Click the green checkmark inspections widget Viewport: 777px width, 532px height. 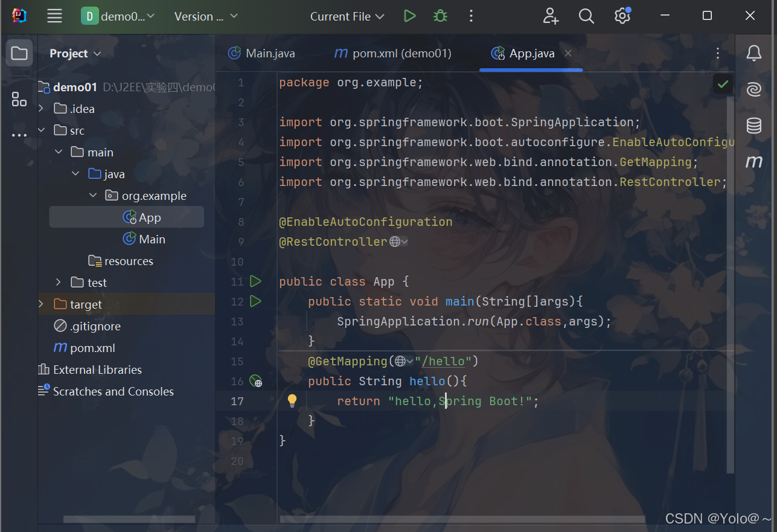click(723, 84)
